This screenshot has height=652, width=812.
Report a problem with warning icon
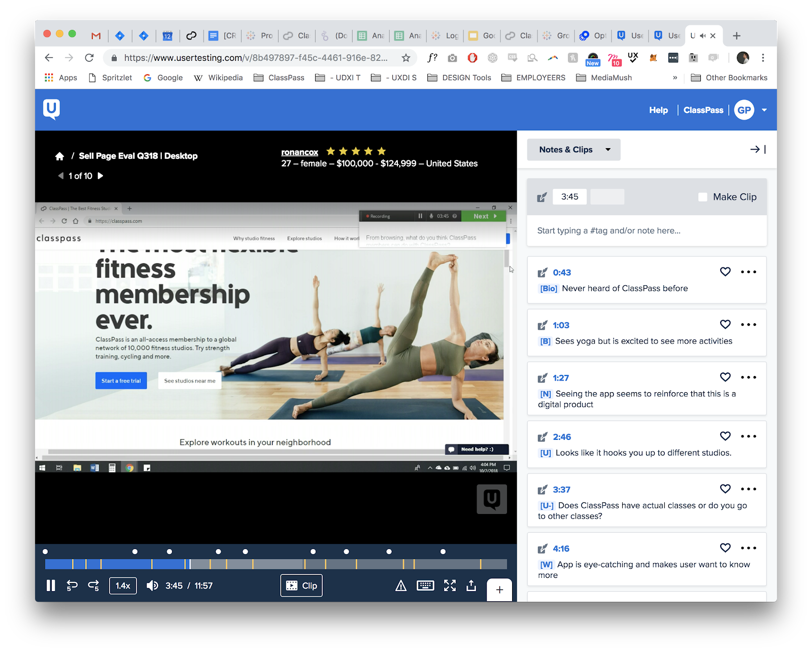[401, 586]
